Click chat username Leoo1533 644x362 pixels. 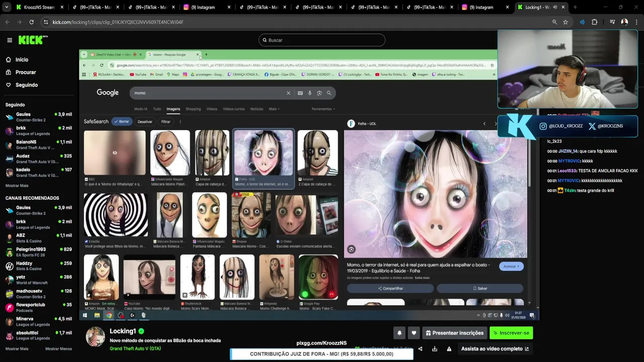click(x=567, y=171)
